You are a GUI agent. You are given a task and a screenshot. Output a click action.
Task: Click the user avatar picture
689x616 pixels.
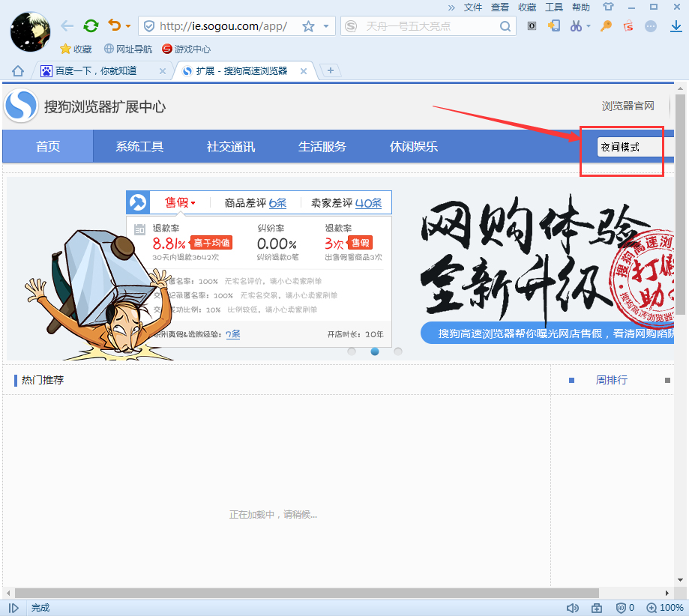[30, 31]
